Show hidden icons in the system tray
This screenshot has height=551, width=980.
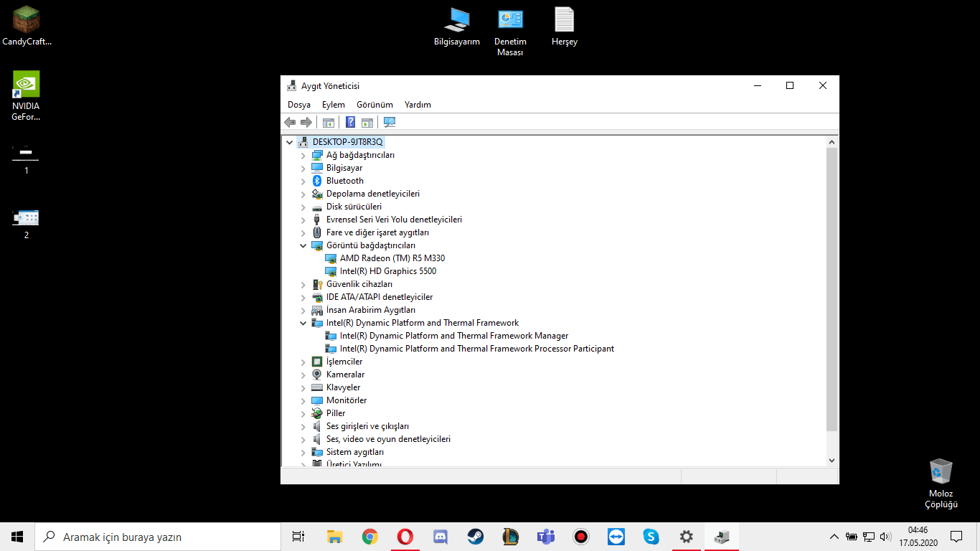click(x=834, y=536)
